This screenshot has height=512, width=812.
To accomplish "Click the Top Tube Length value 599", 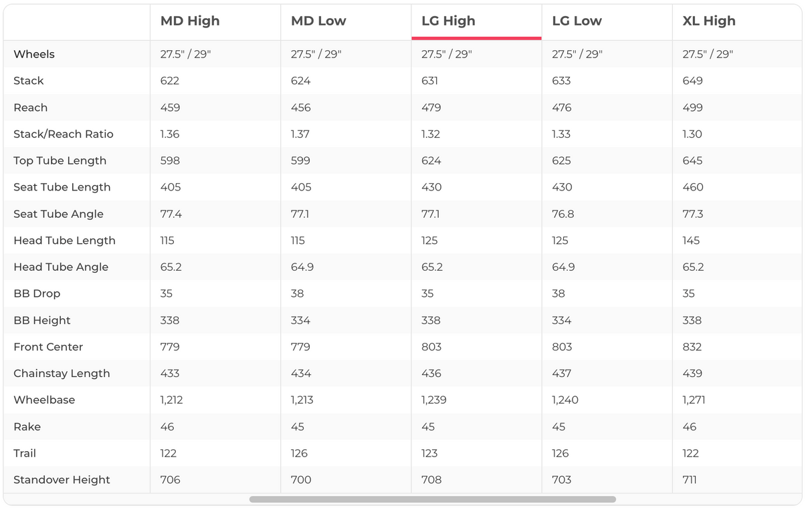I will (x=300, y=161).
